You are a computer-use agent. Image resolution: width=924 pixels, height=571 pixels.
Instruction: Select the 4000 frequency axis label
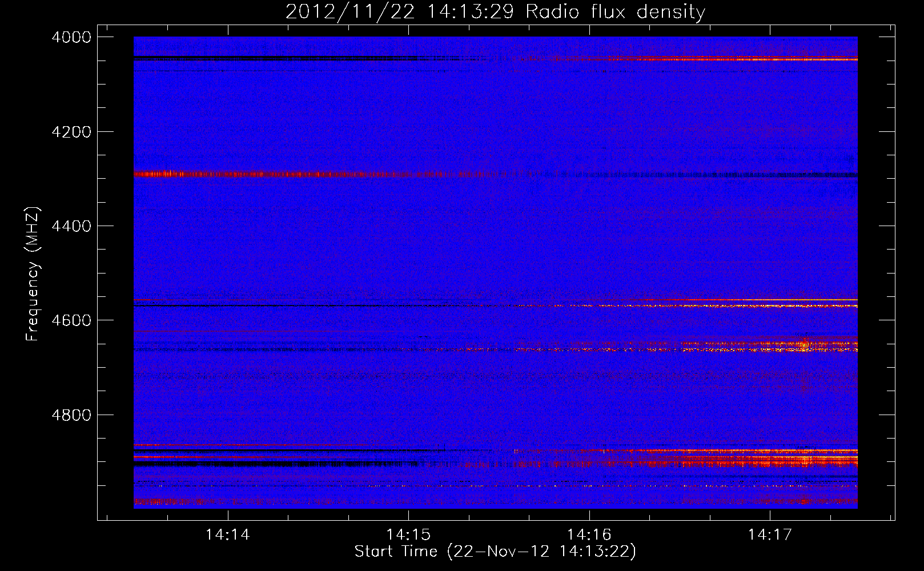(71, 37)
